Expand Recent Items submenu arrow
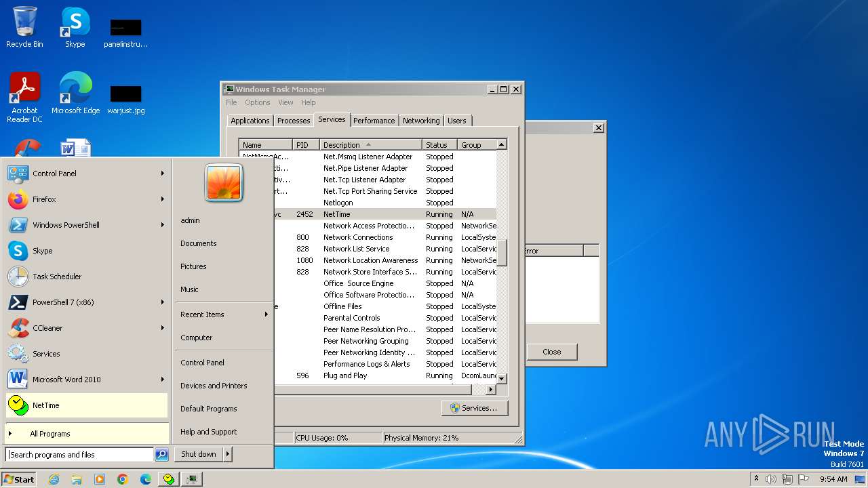868x488 pixels. tap(267, 314)
